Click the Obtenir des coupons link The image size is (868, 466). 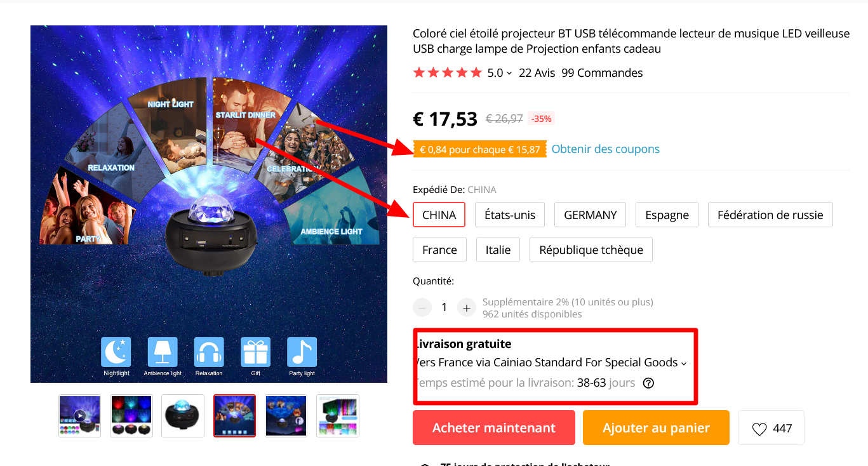[x=606, y=149]
